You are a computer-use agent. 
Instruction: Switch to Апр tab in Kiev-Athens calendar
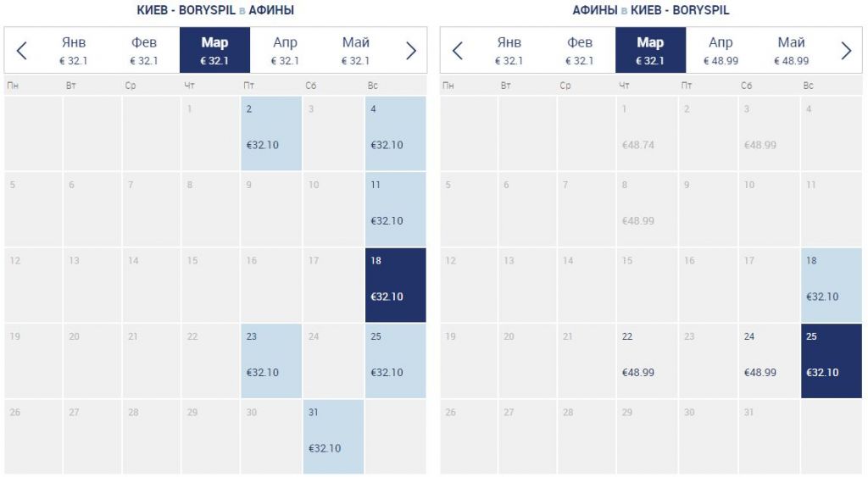285,51
